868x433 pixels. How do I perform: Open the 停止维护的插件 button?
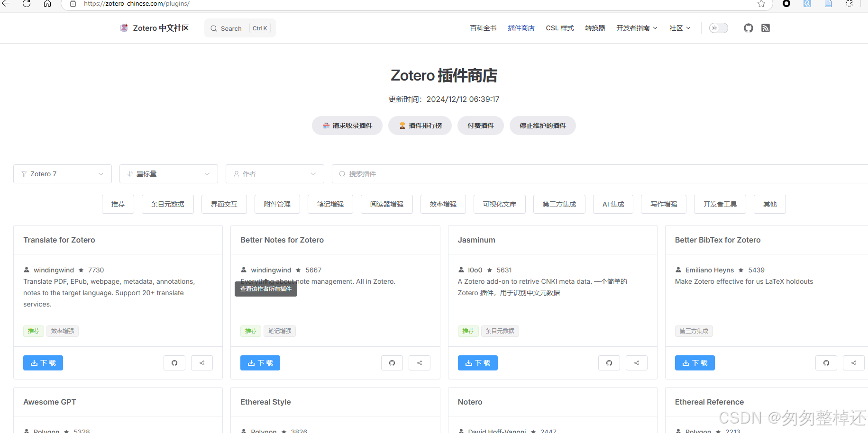pyautogui.click(x=543, y=126)
